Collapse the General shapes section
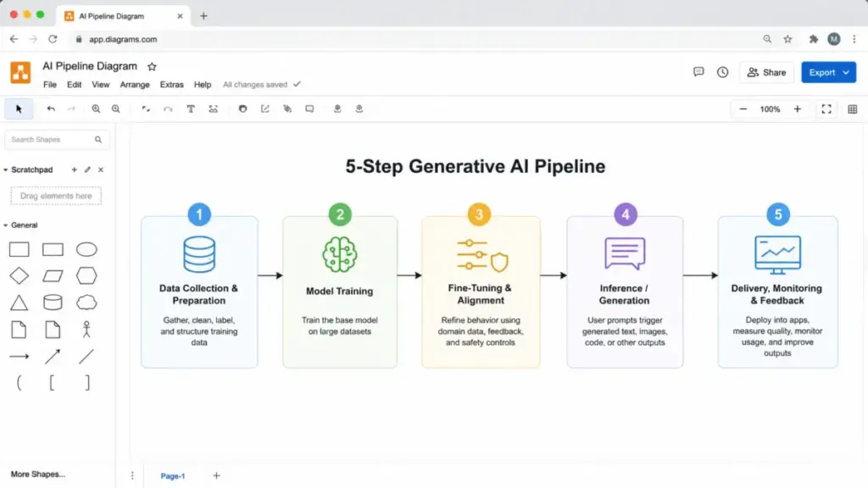868x488 pixels. [6, 225]
